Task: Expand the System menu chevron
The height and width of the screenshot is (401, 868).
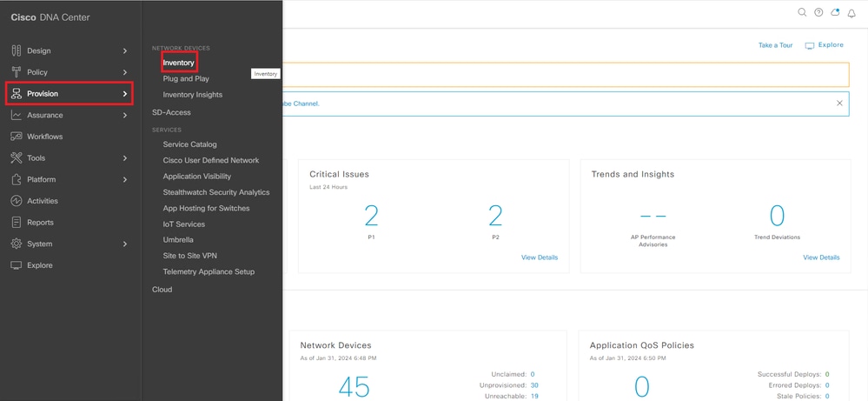Action: point(125,244)
